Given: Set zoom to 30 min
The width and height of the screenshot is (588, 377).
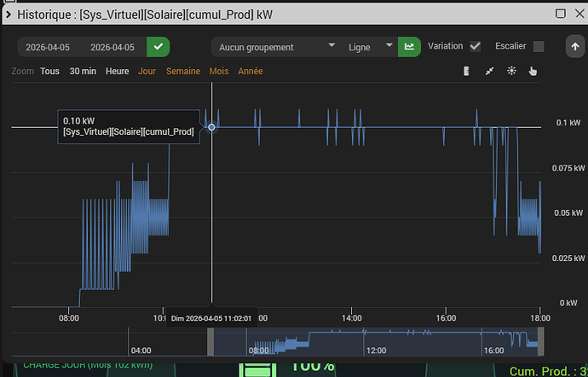Looking at the screenshot, I should coord(83,71).
